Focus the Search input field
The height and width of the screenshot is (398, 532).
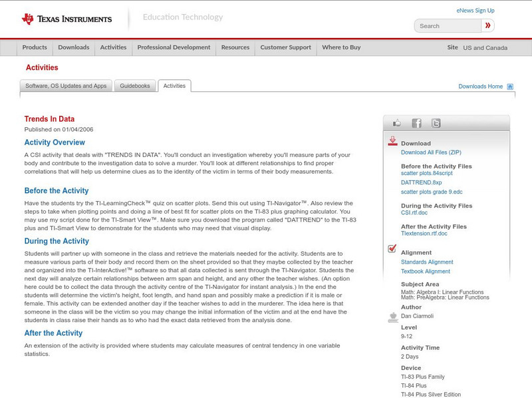448,26
